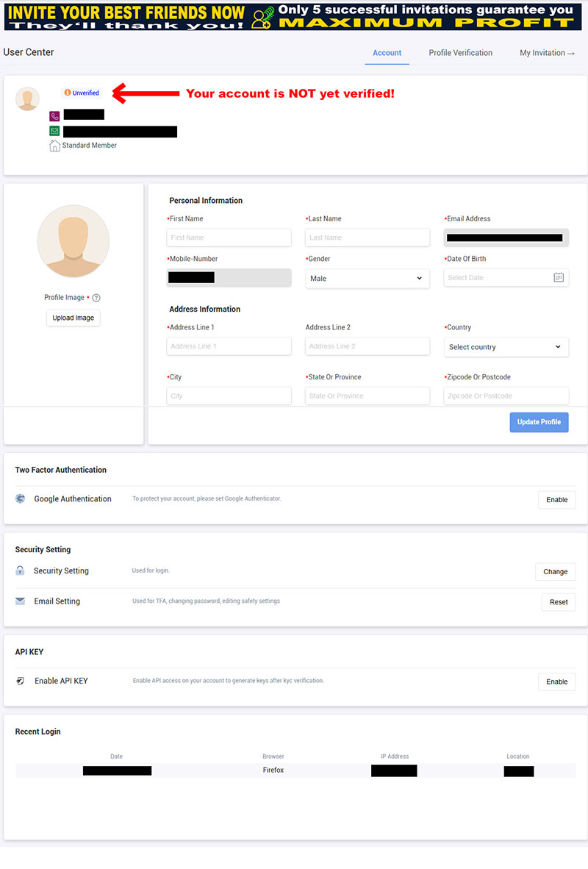The width and height of the screenshot is (588, 869).
Task: Click the Email Setting envelope icon
Action: pyautogui.click(x=21, y=601)
